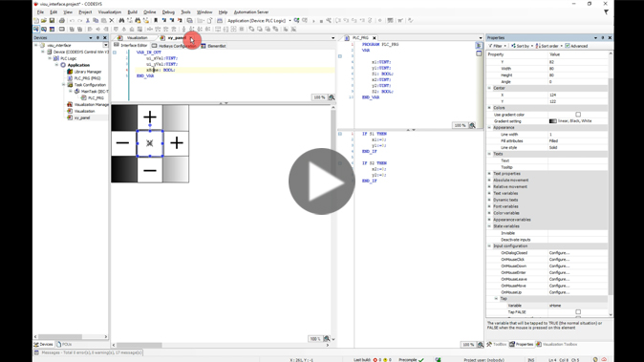
Task: Open the Library Manager node in the Devices tree
Action: pyautogui.click(x=88, y=72)
